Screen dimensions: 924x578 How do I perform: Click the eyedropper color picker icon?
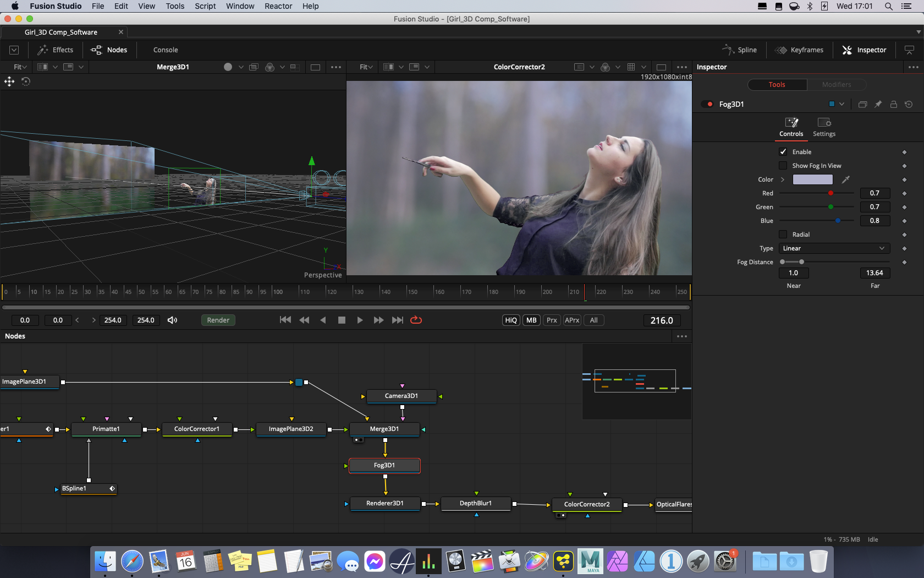pyautogui.click(x=846, y=179)
